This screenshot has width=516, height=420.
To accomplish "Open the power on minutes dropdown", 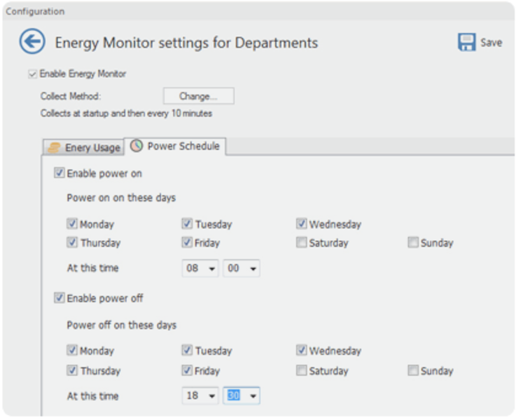I will 253,268.
